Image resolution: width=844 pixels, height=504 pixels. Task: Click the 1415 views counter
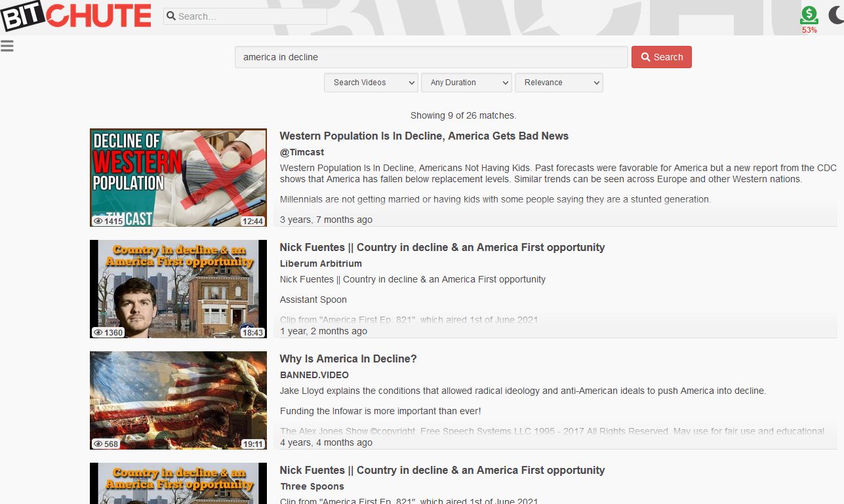coord(108,221)
